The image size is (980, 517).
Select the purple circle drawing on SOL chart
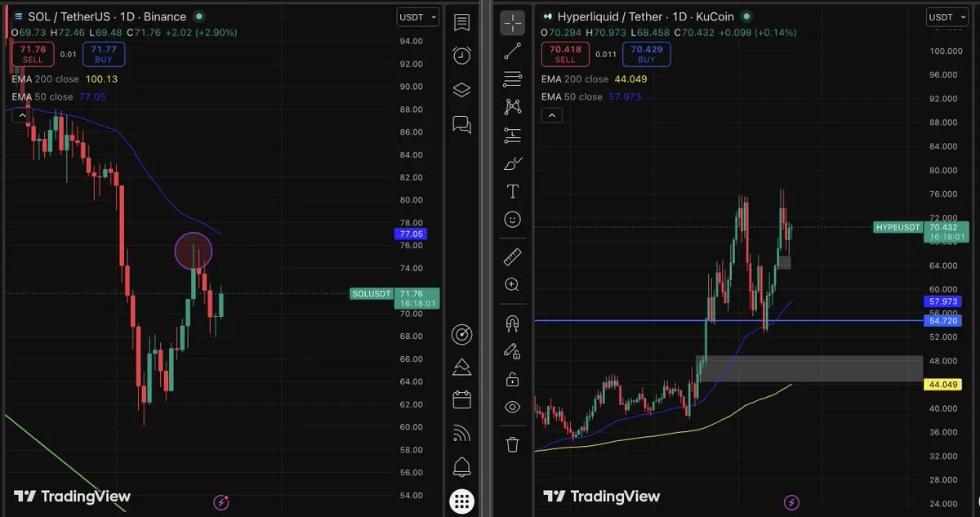[x=194, y=252]
